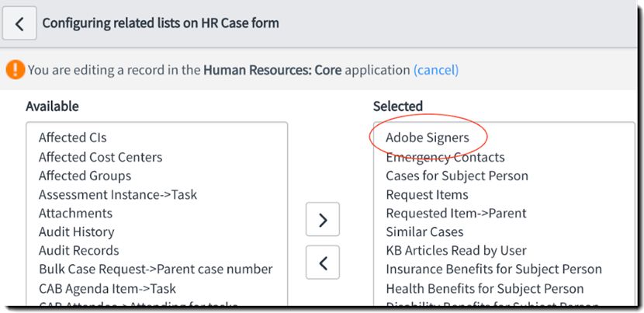Select Adobe Signers in Selected list

point(428,137)
